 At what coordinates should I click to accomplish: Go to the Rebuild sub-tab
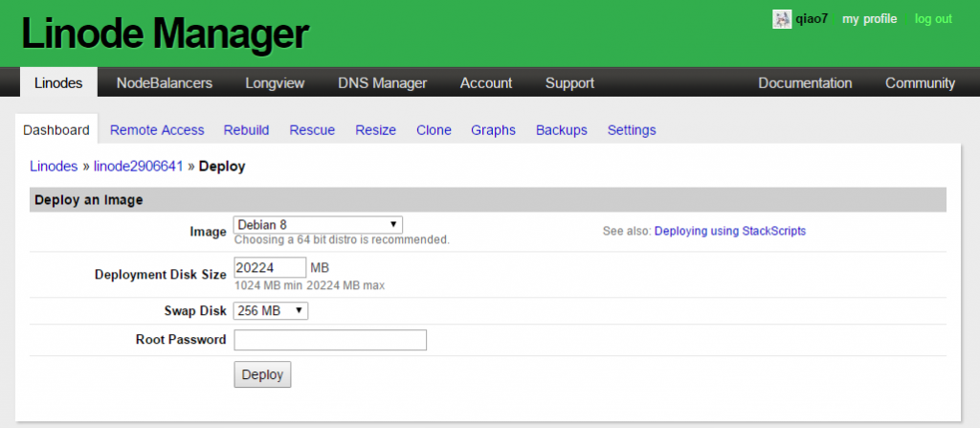246,130
